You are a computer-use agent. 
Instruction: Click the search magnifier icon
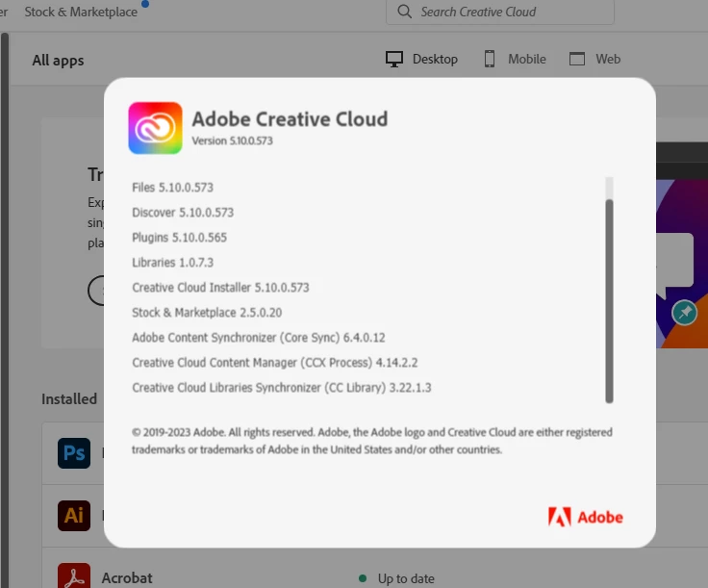coord(405,12)
